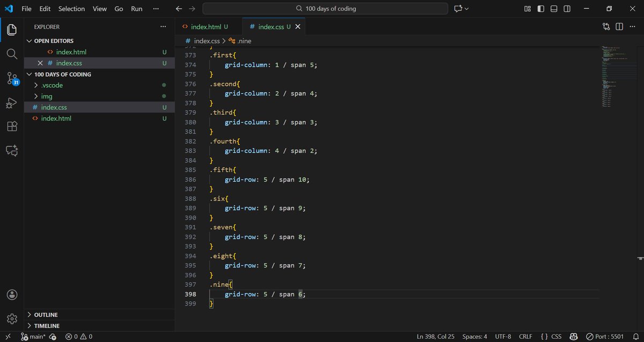Image resolution: width=644 pixels, height=342 pixels.
Task: Select the index.css editor tab
Action: coord(274,26)
